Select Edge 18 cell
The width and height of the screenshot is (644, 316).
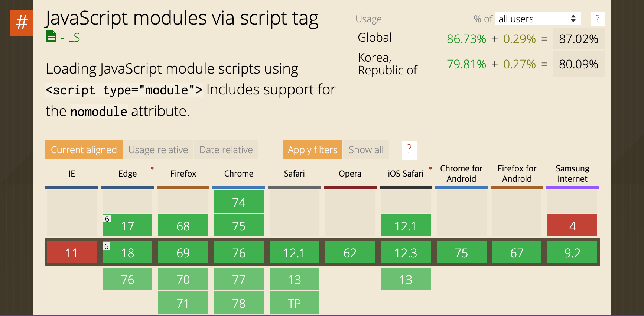(x=127, y=252)
